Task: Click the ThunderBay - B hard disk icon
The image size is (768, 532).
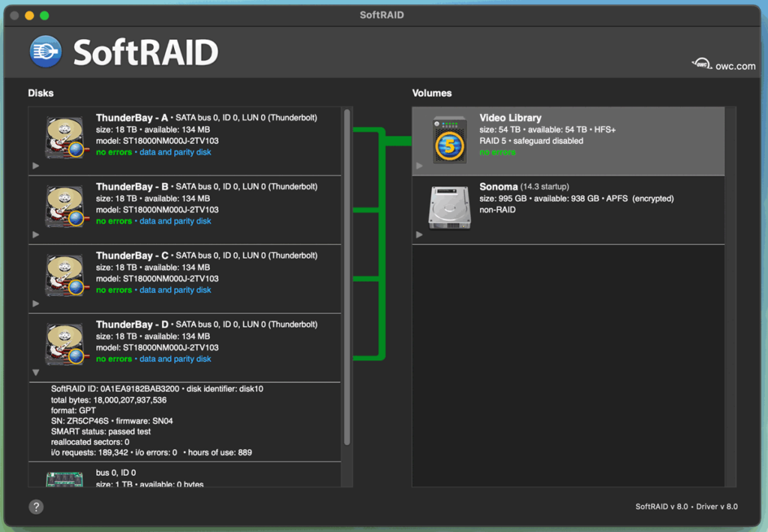Action: pos(64,206)
